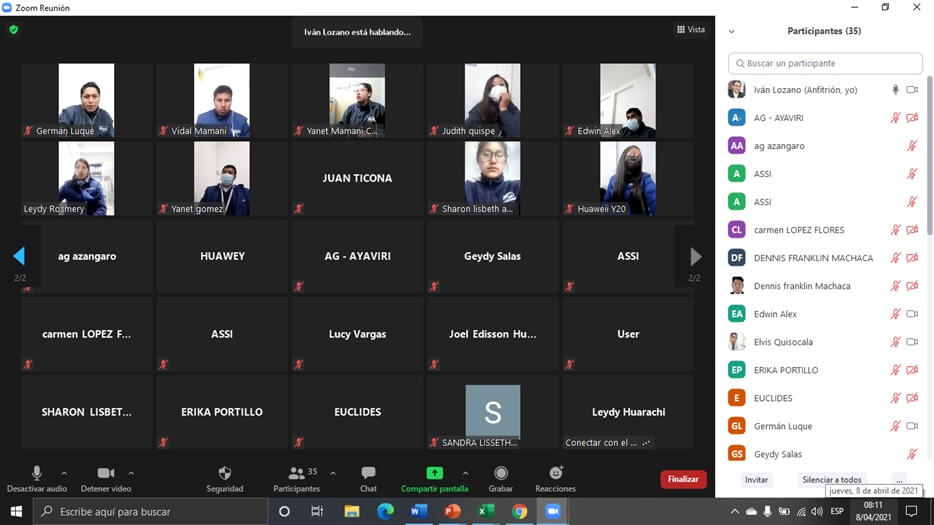Go to next gallery page arrow
Image resolution: width=934 pixels, height=525 pixels.
tap(695, 257)
